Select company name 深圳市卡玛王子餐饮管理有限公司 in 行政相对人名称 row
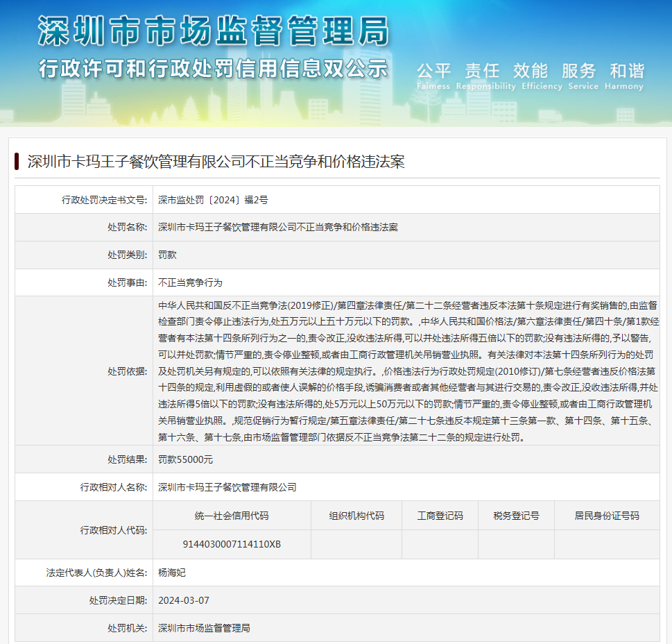Viewport: 672px width, 644px height. point(227,487)
